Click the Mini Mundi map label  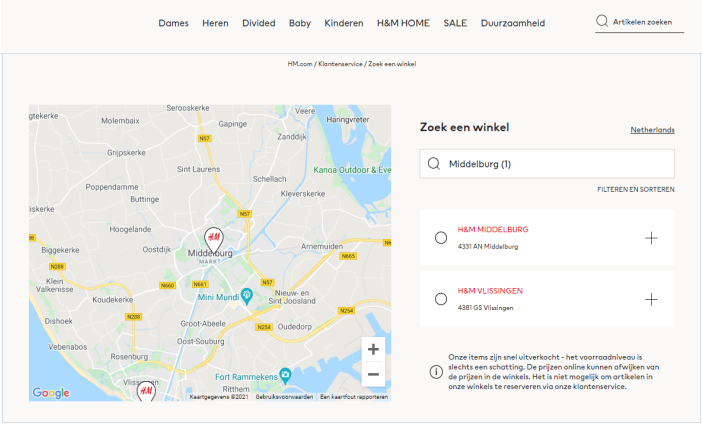pos(218,297)
